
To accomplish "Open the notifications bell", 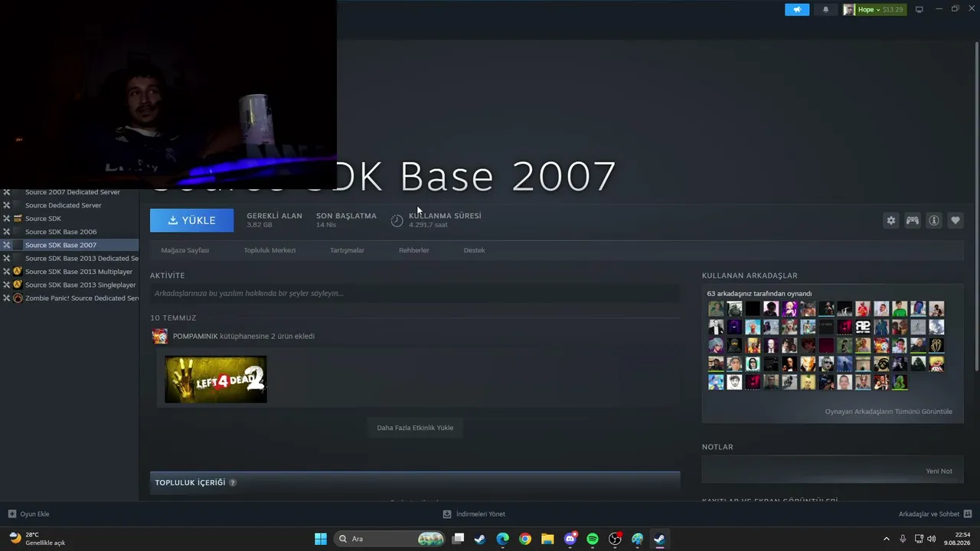I will click(825, 10).
